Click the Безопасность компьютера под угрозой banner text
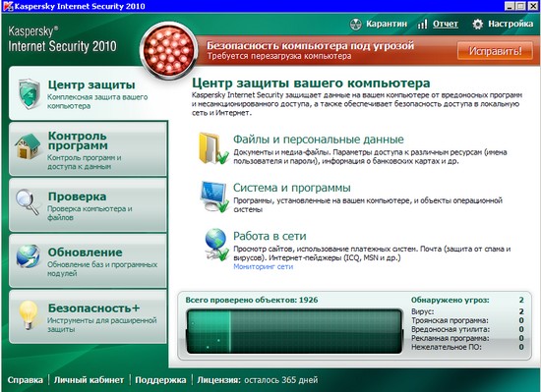The height and width of the screenshot is (392, 541). coord(310,46)
